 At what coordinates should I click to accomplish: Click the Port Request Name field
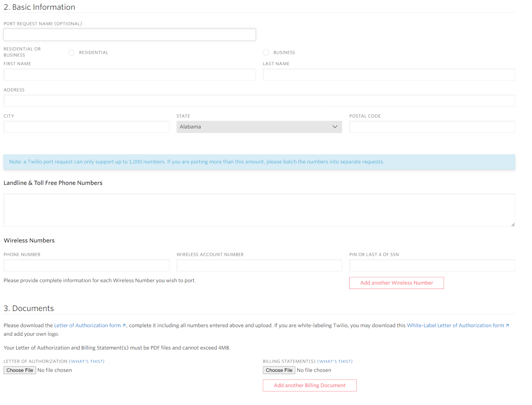point(130,35)
